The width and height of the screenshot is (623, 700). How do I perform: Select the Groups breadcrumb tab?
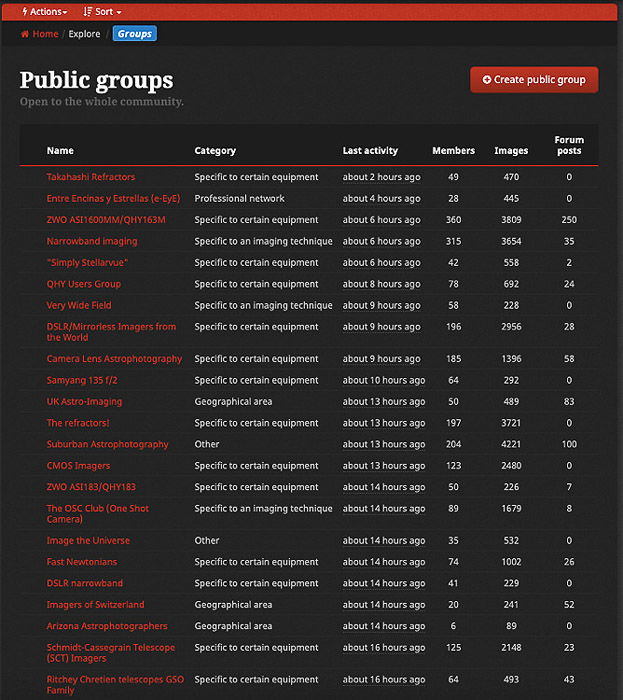point(134,34)
